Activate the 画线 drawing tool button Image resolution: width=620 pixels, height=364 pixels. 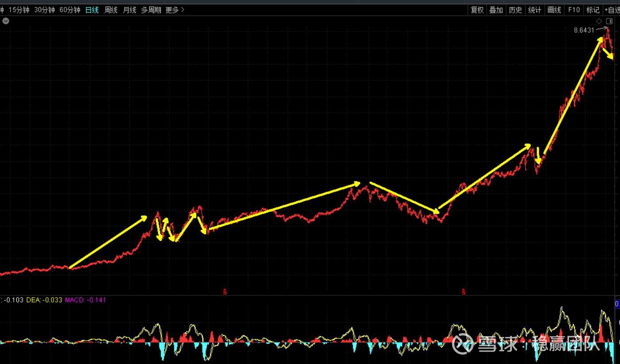point(554,10)
